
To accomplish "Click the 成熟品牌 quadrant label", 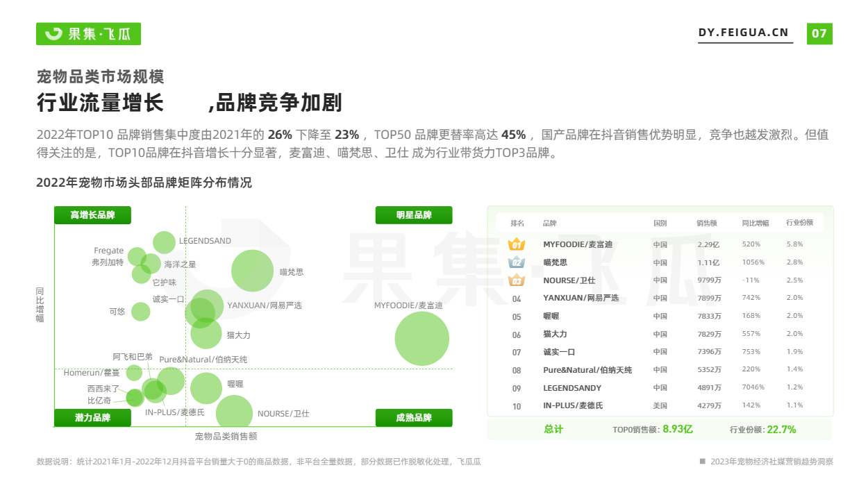I will point(414,418).
